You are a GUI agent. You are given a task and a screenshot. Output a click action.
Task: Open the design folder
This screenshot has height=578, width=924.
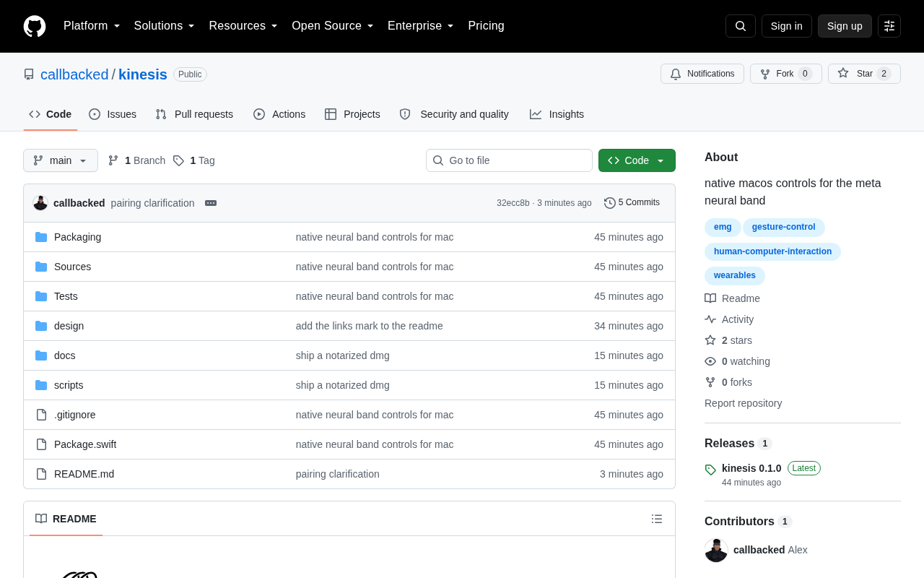(69, 326)
